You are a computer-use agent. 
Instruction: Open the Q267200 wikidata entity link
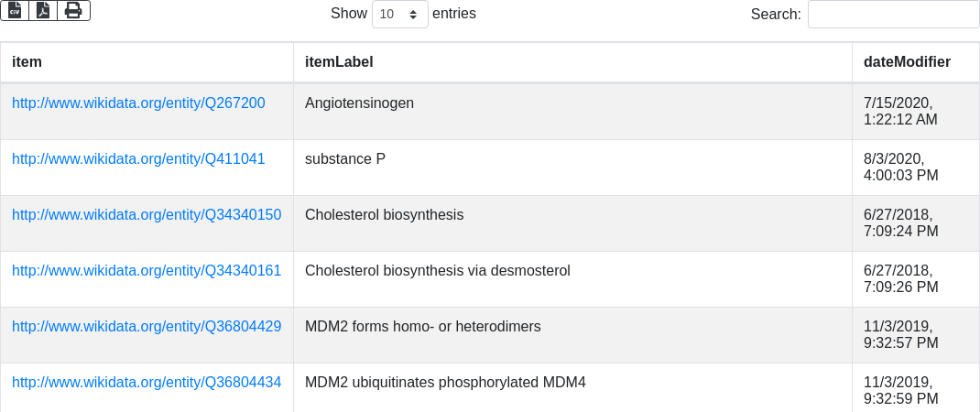138,103
